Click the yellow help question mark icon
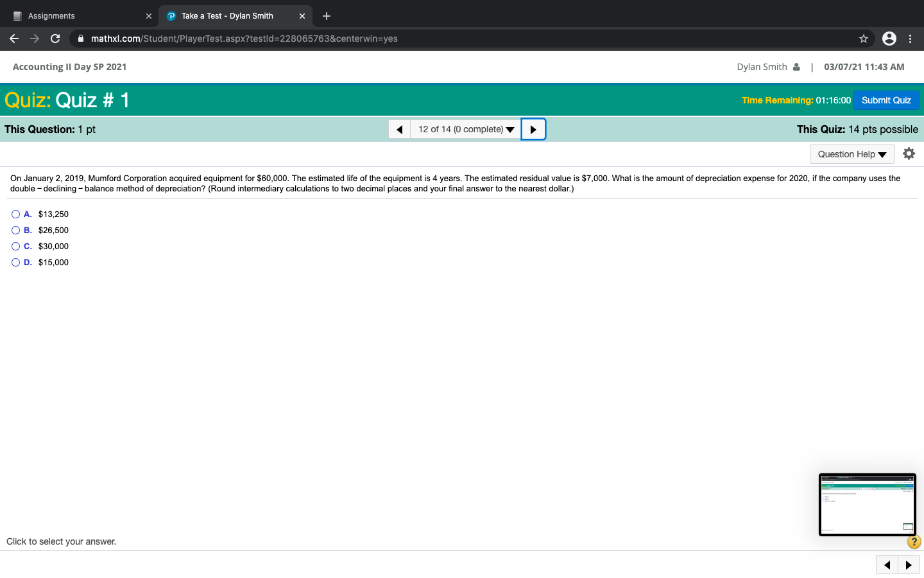This screenshot has height=578, width=924. click(x=914, y=542)
